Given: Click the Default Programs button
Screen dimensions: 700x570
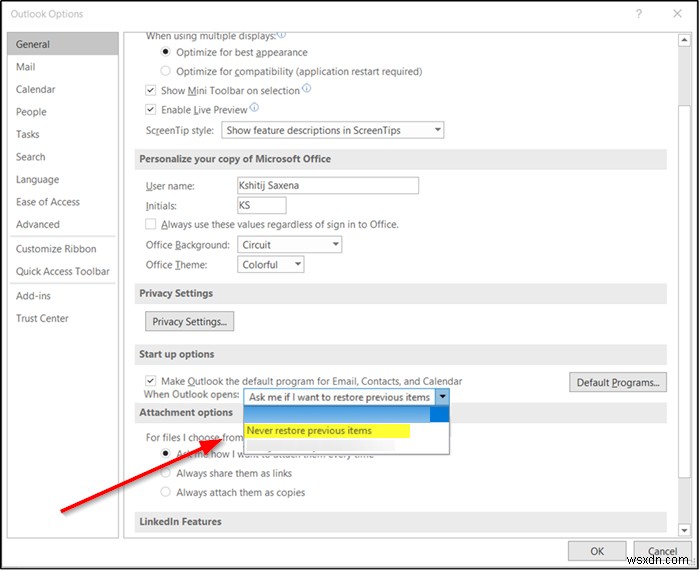Looking at the screenshot, I should click(x=618, y=383).
